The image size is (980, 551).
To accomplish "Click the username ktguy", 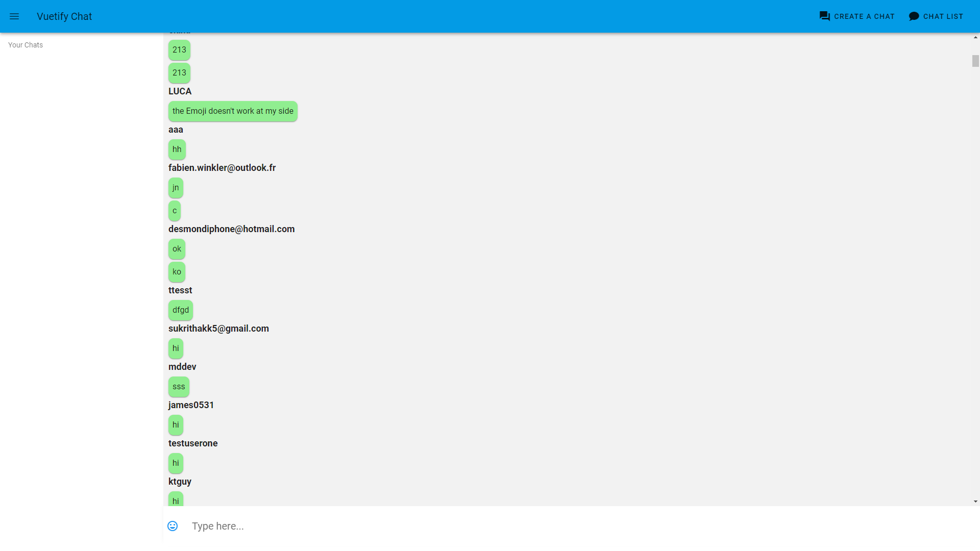I will click(x=180, y=482).
